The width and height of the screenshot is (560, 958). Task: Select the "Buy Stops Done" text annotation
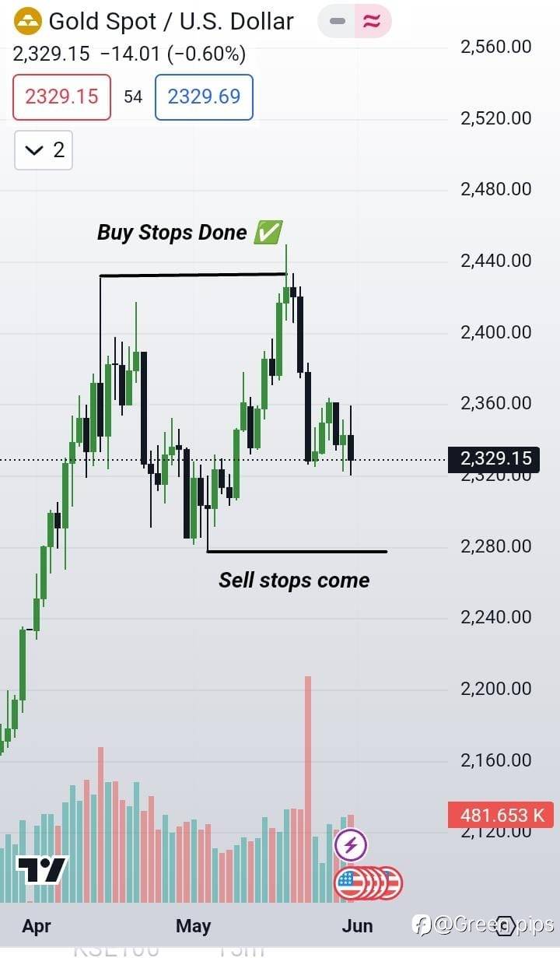coord(172,232)
